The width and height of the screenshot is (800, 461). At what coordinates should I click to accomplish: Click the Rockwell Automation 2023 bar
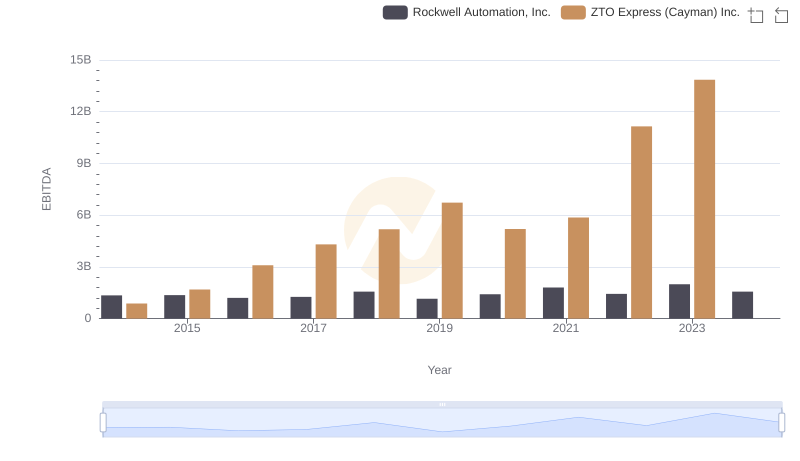pyautogui.click(x=679, y=301)
